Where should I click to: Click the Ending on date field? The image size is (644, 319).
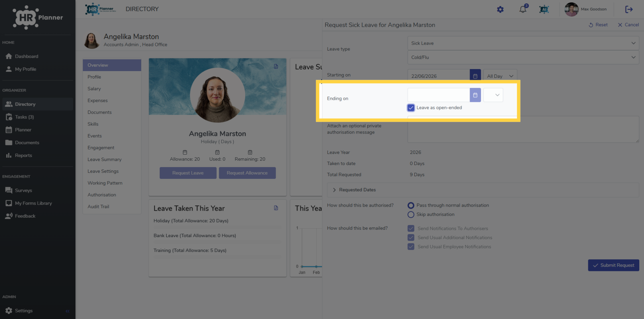(439, 95)
